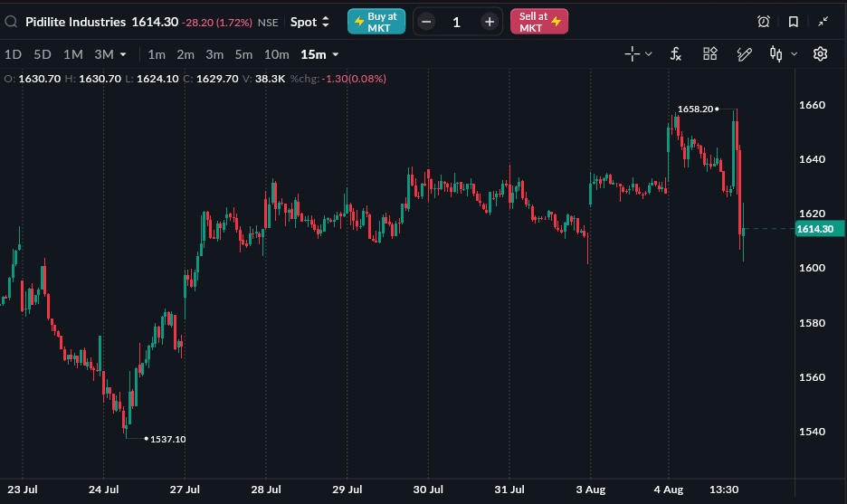Click the 4 Aug date label

pos(668,490)
